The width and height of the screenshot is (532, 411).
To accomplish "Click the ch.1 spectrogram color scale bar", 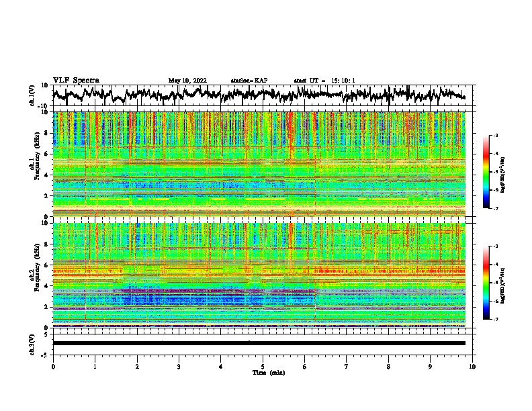I will click(486, 172).
